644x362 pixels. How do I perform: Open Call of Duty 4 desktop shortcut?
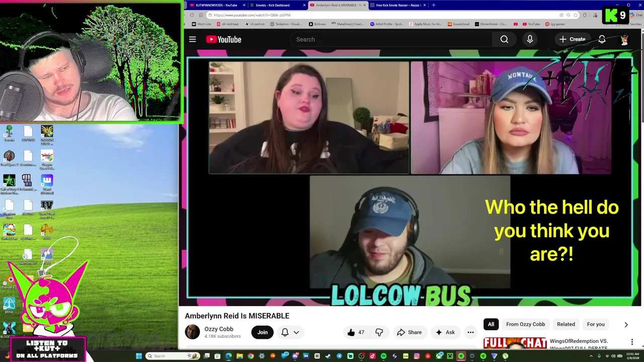tap(9, 184)
